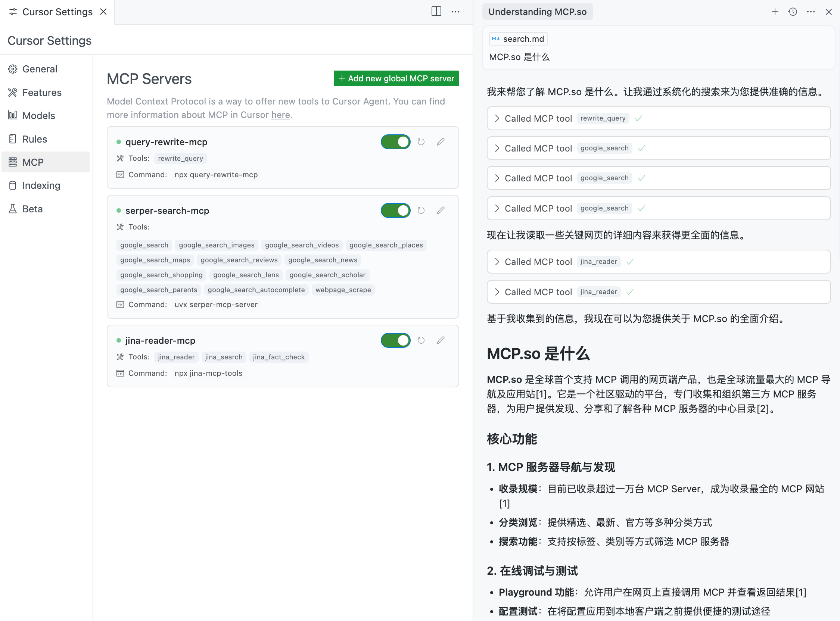Screen dimensions: 840x621
Task: Click the split editor layout icon
Action: point(436,12)
